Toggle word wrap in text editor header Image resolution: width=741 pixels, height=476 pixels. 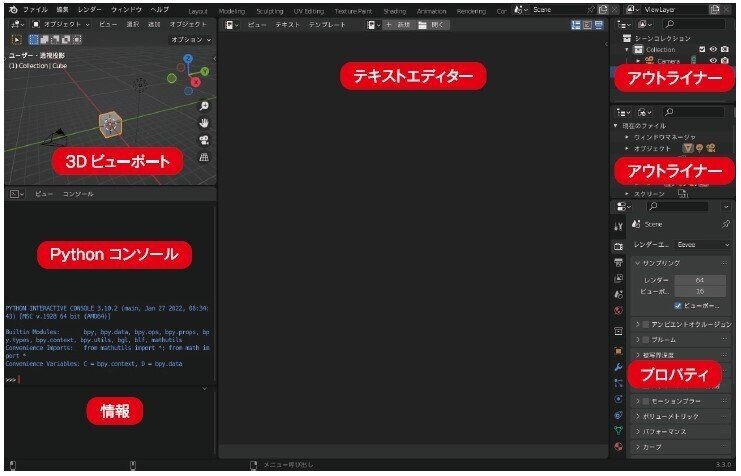(x=587, y=25)
